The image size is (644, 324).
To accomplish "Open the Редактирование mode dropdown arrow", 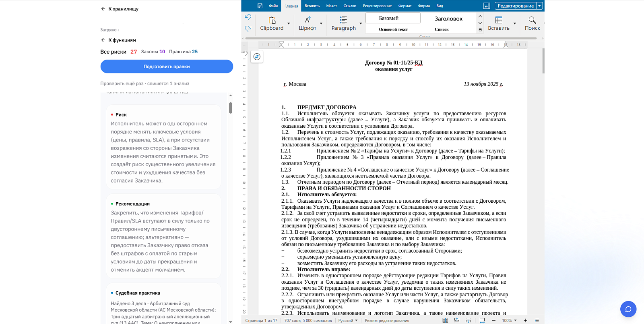I will point(540,6).
